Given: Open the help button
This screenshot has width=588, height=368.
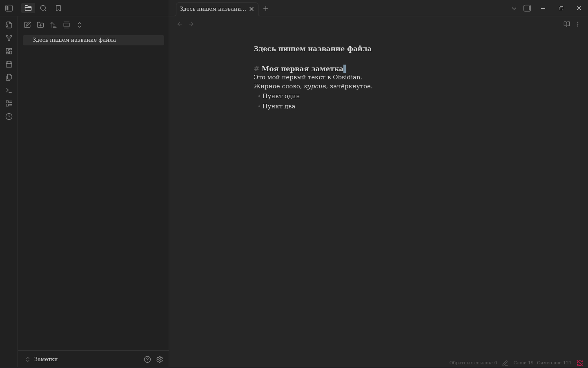Looking at the screenshot, I should click(147, 359).
